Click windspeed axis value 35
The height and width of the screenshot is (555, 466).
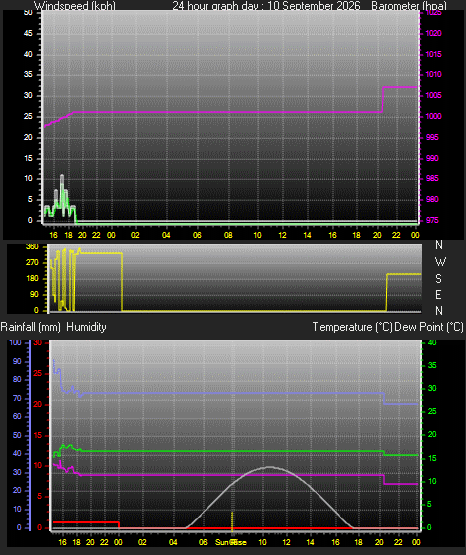click(x=28, y=74)
